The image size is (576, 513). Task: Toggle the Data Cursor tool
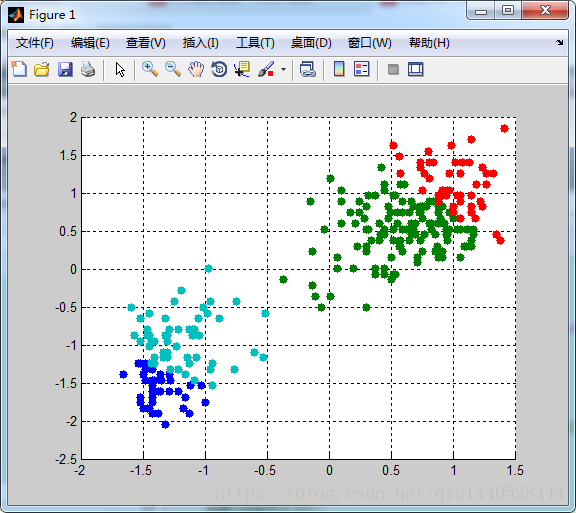tap(242, 69)
